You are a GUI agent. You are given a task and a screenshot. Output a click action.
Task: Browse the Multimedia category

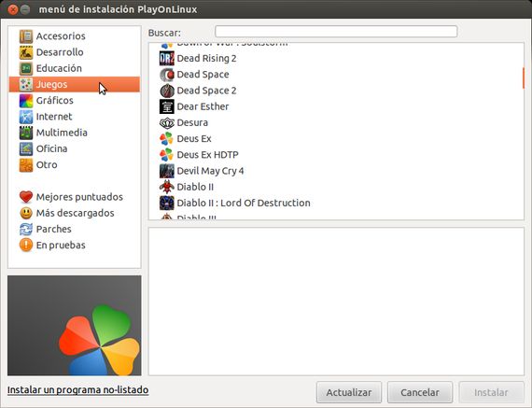[75, 133]
